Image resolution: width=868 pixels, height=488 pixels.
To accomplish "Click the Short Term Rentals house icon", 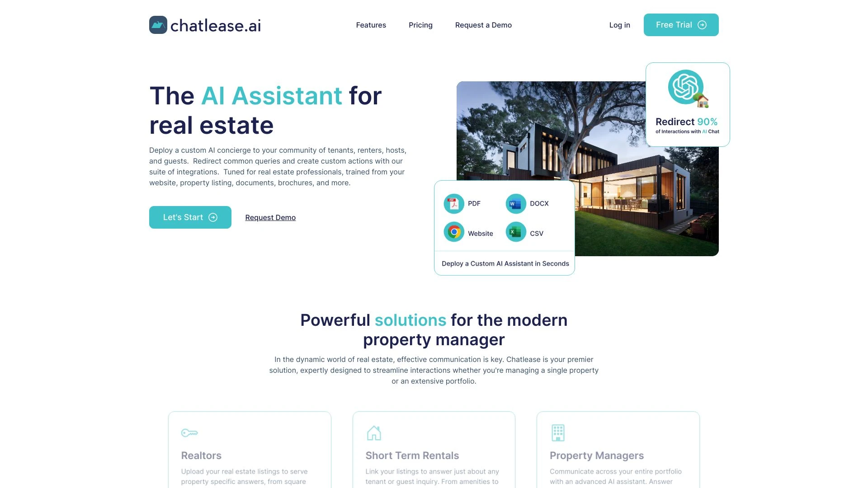I will pyautogui.click(x=374, y=432).
